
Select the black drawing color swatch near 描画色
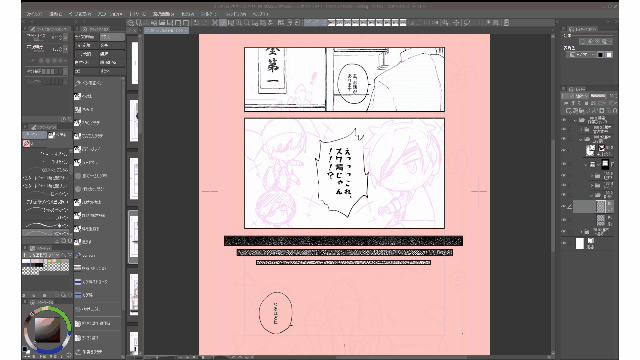click(600, 55)
